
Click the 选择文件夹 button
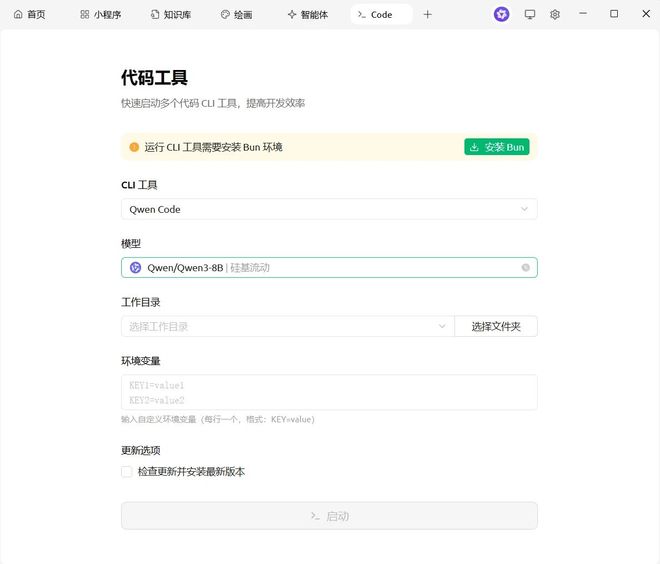[x=495, y=326]
